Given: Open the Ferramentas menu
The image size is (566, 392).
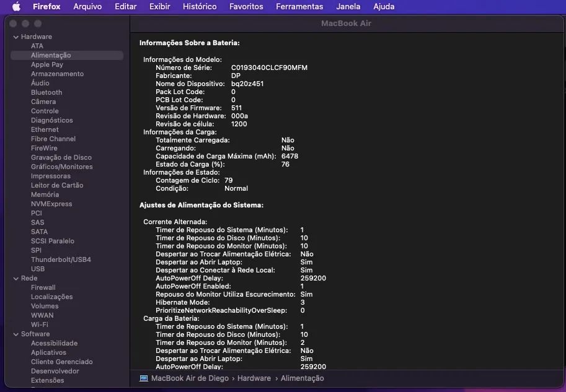Looking at the screenshot, I should pyautogui.click(x=299, y=6).
